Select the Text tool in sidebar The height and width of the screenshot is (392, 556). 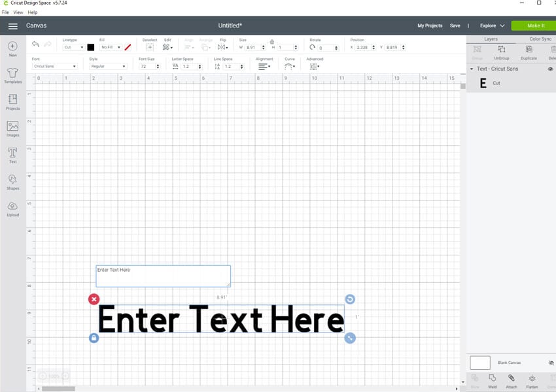point(13,155)
